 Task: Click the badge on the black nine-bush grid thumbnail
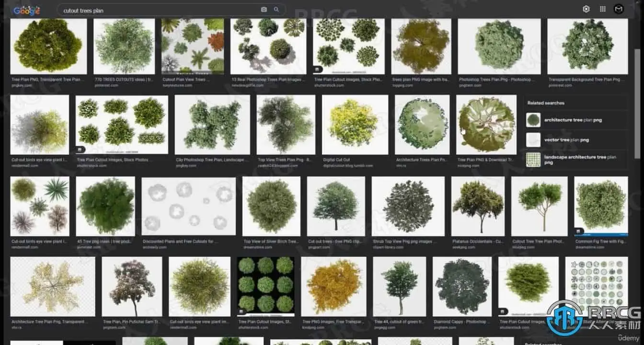click(241, 311)
